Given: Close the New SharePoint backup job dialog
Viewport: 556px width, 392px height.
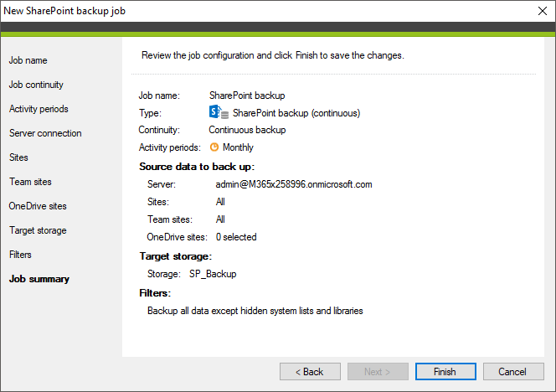Looking at the screenshot, I should click(x=542, y=11).
